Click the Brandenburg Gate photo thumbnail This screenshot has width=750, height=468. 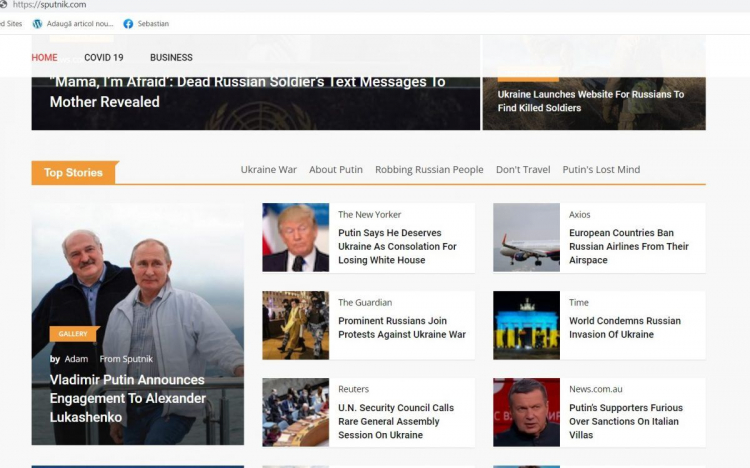click(x=526, y=325)
